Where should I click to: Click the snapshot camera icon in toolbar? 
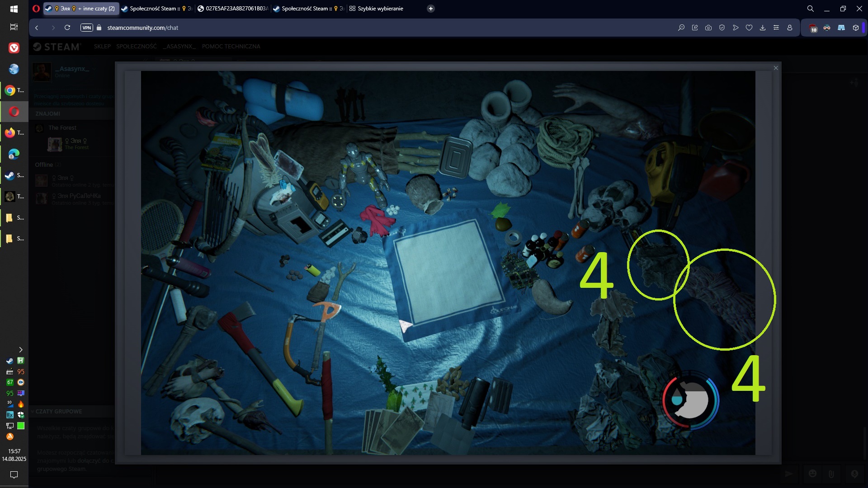click(708, 28)
